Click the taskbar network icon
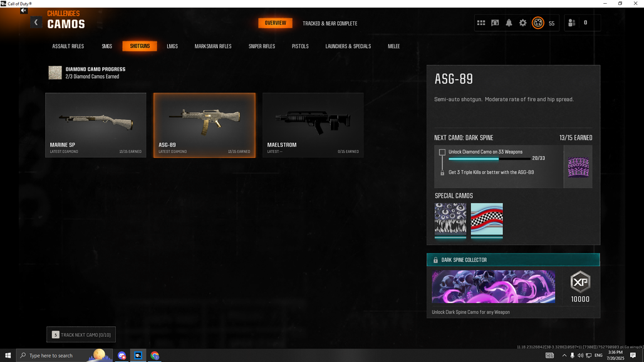 (x=588, y=356)
